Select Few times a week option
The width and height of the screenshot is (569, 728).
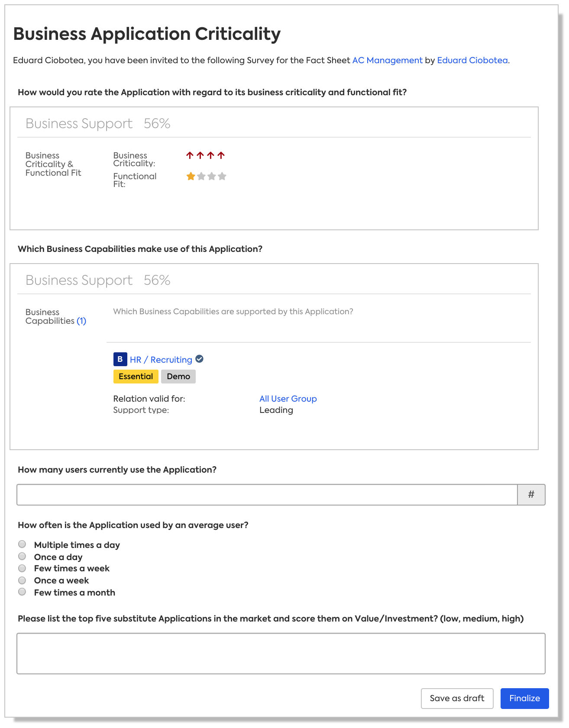(22, 568)
